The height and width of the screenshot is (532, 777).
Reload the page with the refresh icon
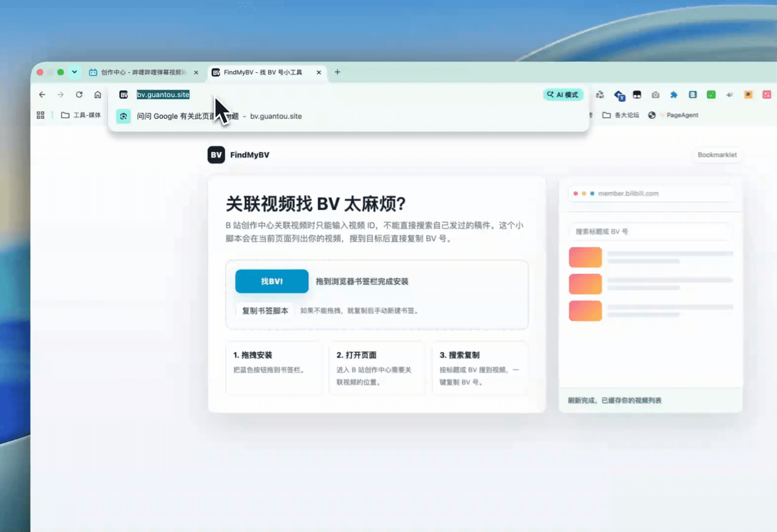79,95
